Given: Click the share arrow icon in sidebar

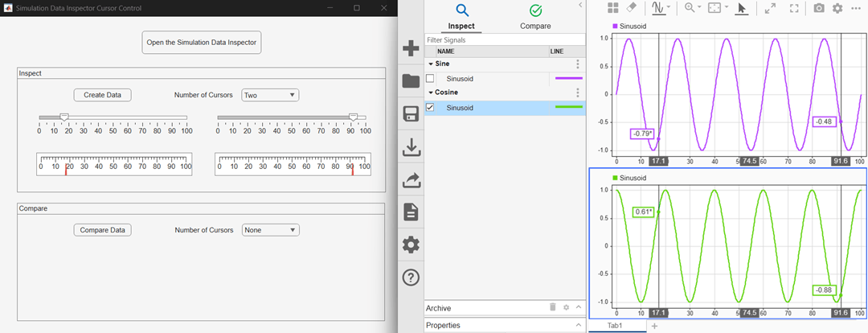Looking at the screenshot, I should tap(410, 180).
